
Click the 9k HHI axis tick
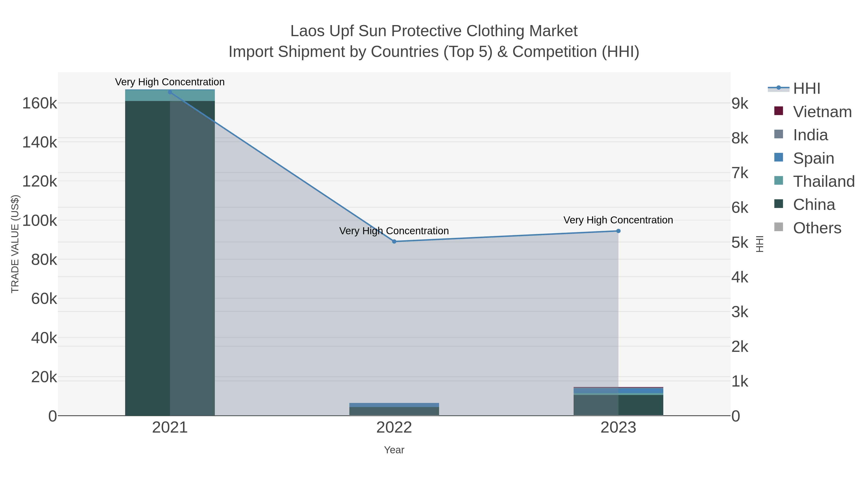[x=740, y=104]
